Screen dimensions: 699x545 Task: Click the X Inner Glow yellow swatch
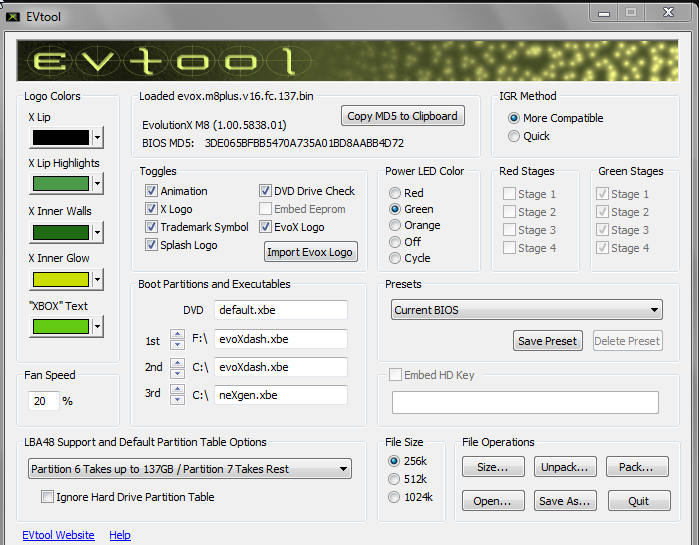(x=61, y=279)
